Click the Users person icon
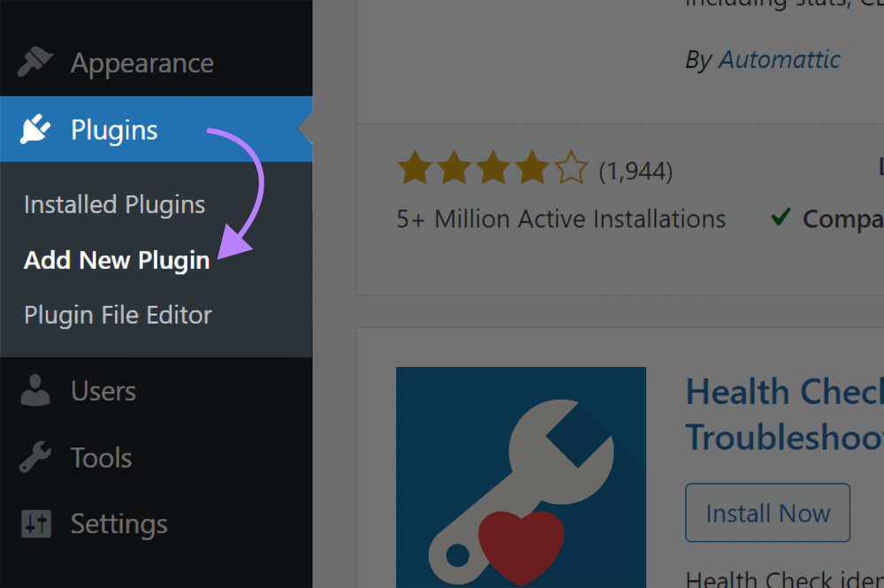This screenshot has width=884, height=588. coord(33,389)
